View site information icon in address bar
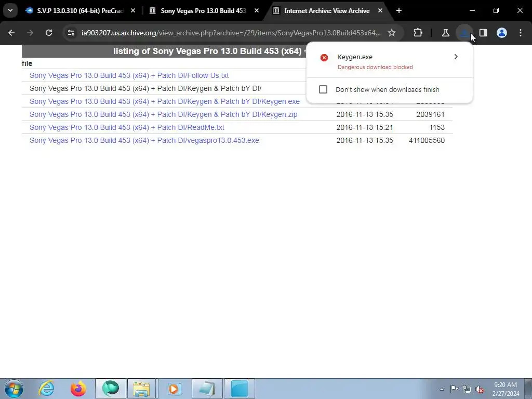Viewport: 532px width, 399px height. 71,33
